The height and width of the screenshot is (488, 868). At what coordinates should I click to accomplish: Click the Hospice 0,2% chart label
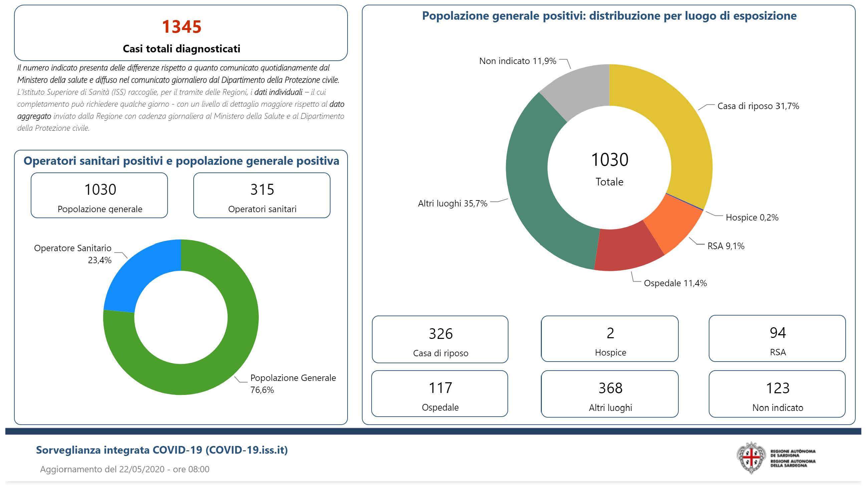[x=752, y=217]
